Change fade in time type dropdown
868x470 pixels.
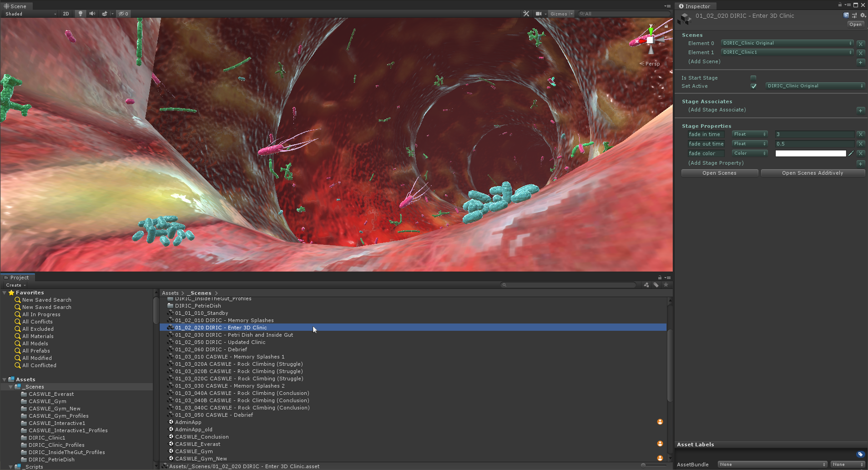click(x=750, y=134)
